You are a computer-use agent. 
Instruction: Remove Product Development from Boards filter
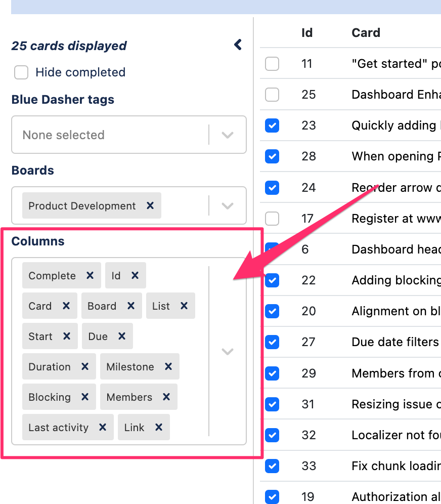151,205
